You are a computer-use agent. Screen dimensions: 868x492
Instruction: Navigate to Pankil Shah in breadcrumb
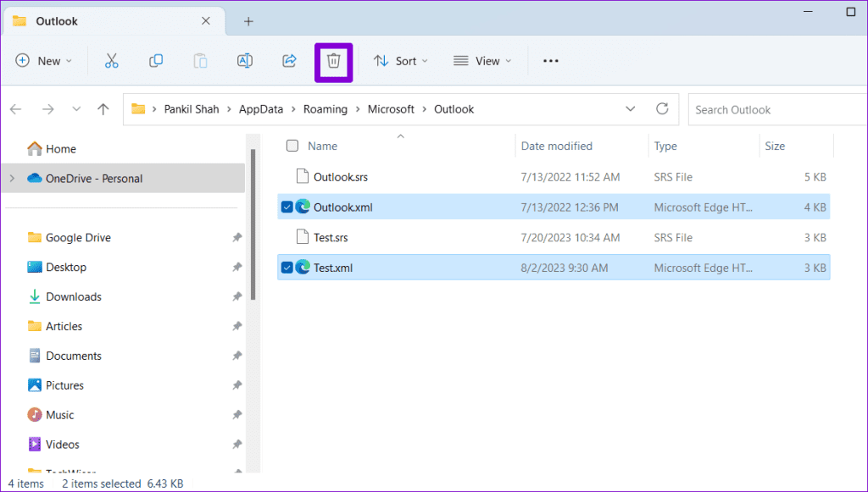pos(192,109)
